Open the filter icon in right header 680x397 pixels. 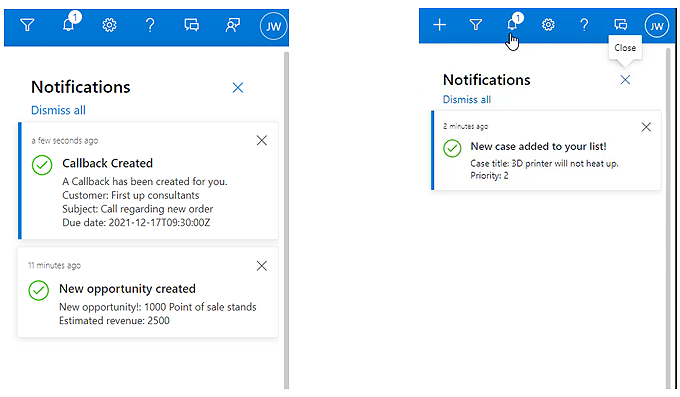(x=476, y=25)
